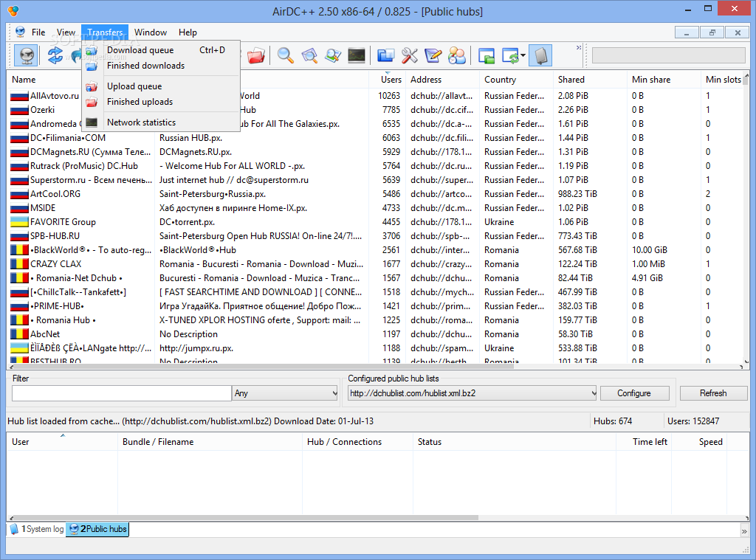The image size is (756, 560).
Task: Click the Download queue menu icon
Action: [x=92, y=50]
